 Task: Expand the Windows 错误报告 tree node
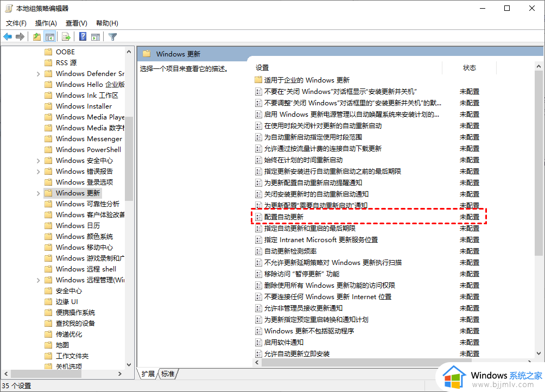[38, 172]
